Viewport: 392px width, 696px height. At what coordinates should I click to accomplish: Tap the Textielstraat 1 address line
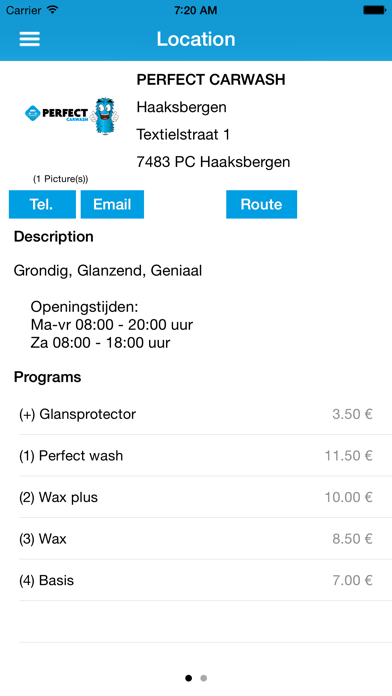(183, 134)
